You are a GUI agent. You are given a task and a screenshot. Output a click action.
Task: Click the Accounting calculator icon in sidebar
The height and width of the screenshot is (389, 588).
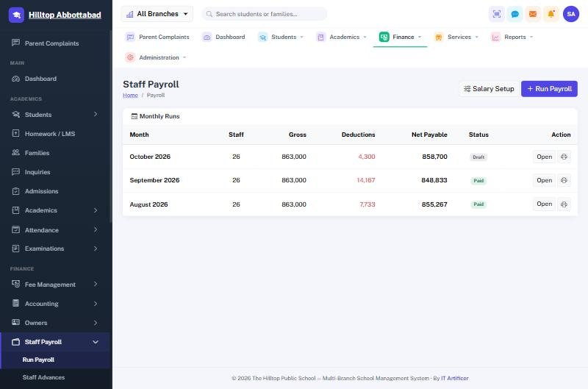15,303
